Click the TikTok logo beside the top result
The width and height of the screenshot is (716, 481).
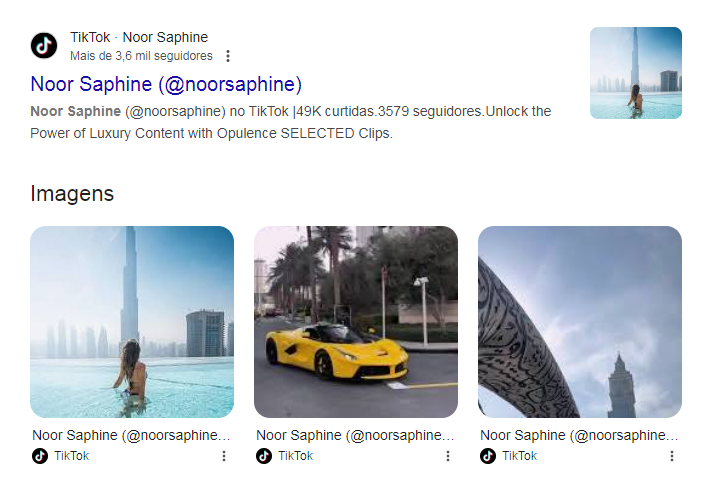click(44, 46)
